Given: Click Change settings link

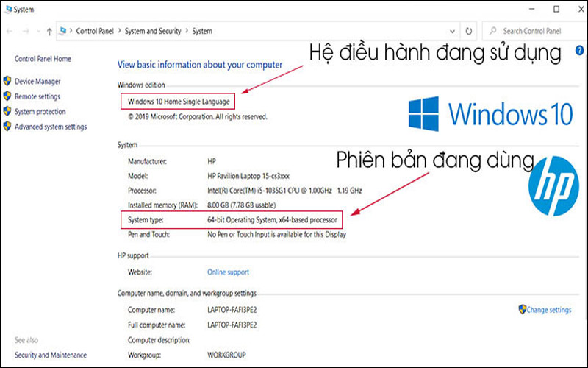Looking at the screenshot, I should pos(549,310).
